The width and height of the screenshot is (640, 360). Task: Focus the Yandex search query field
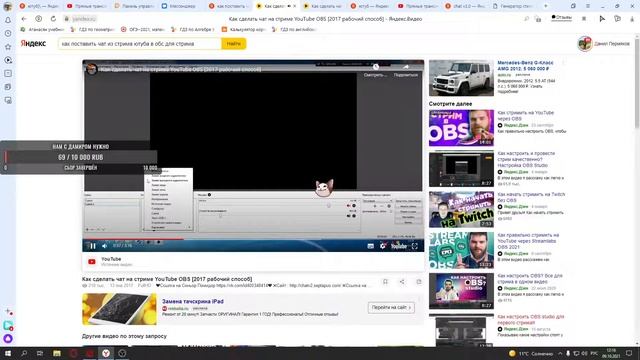pyautogui.click(x=140, y=44)
